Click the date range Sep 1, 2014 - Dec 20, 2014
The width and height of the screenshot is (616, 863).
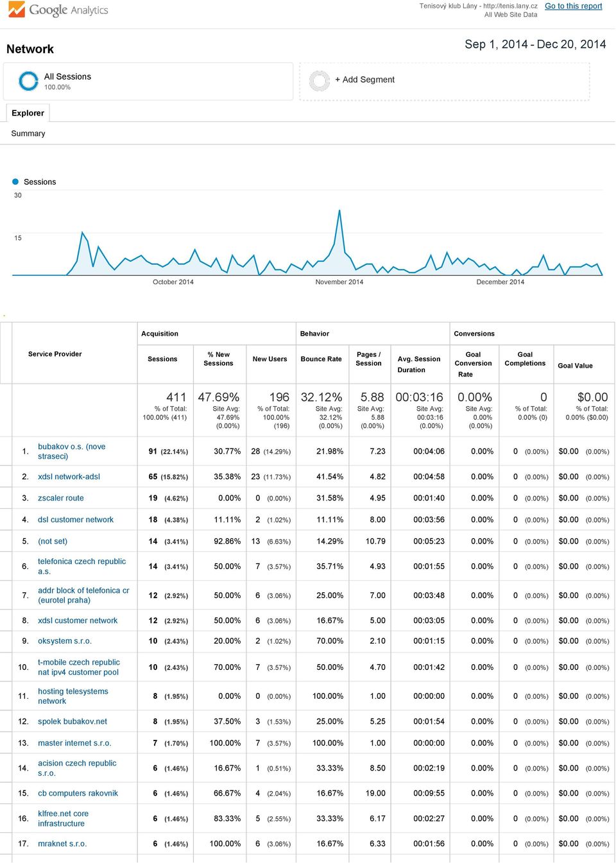click(x=535, y=44)
